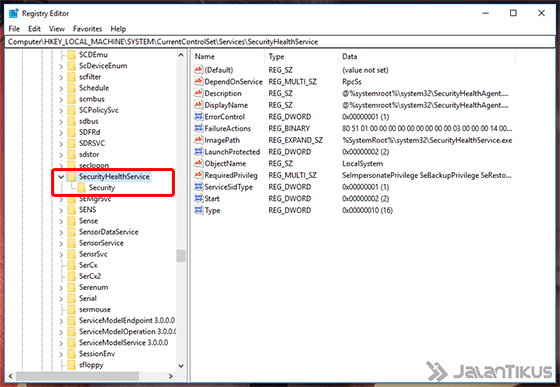The width and height of the screenshot is (560, 387).
Task: Select the ErrorControl DWORD icon
Action: tap(198, 116)
